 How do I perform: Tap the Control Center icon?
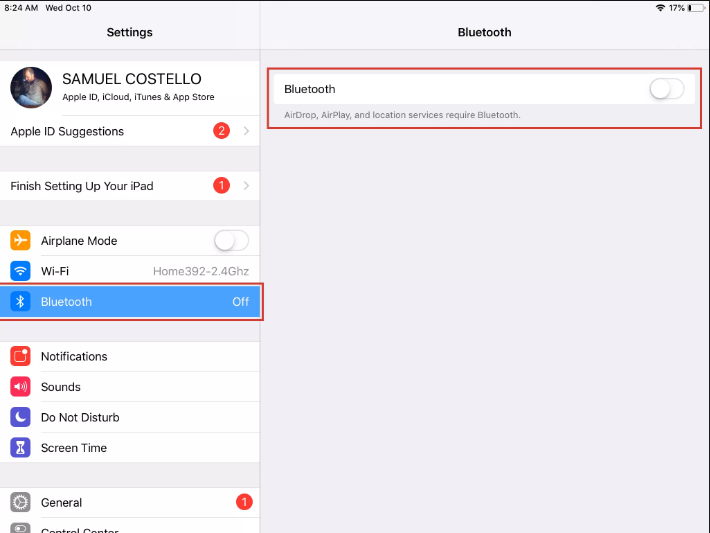[20, 528]
